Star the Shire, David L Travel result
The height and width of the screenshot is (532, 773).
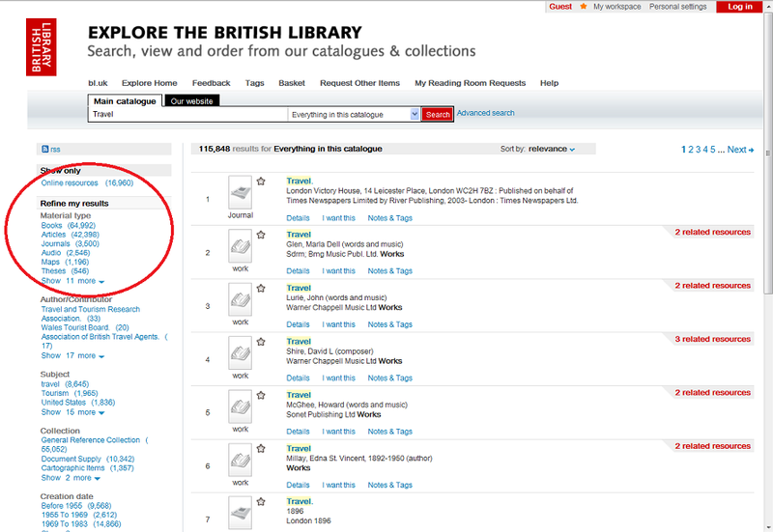click(261, 342)
